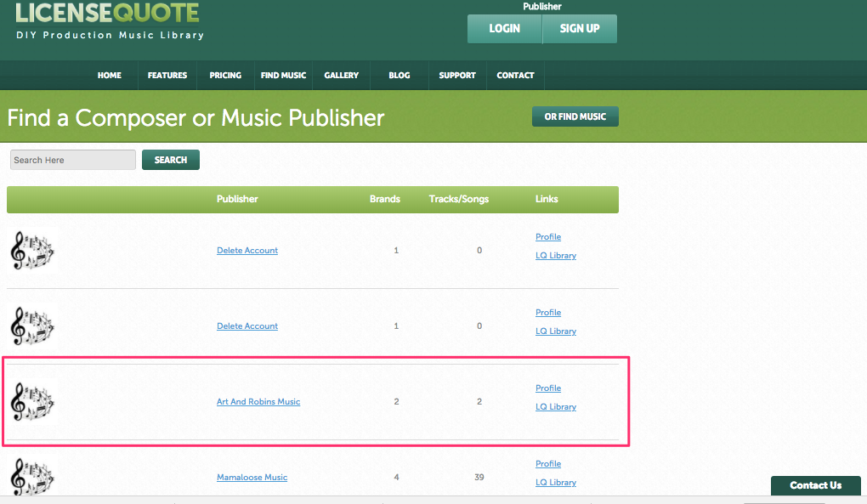
Task: Click the second Delete Account row music icon
Action: [x=32, y=326]
